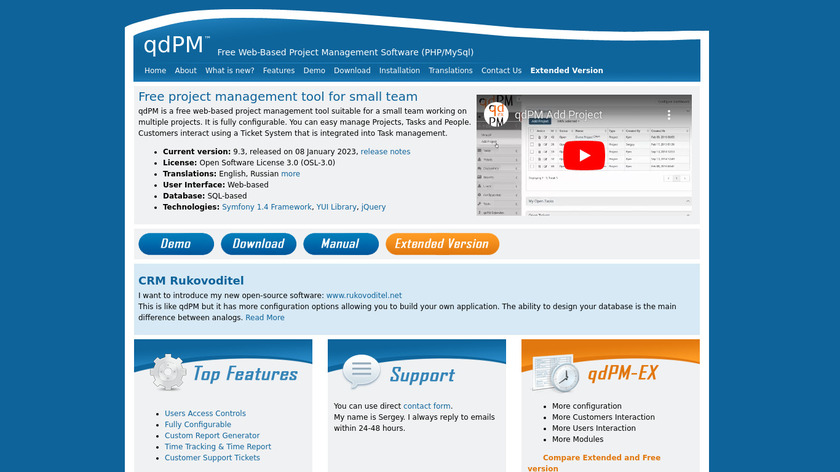Click the qdPM channel avatar on video
The width and height of the screenshot is (840, 472).
(x=496, y=115)
